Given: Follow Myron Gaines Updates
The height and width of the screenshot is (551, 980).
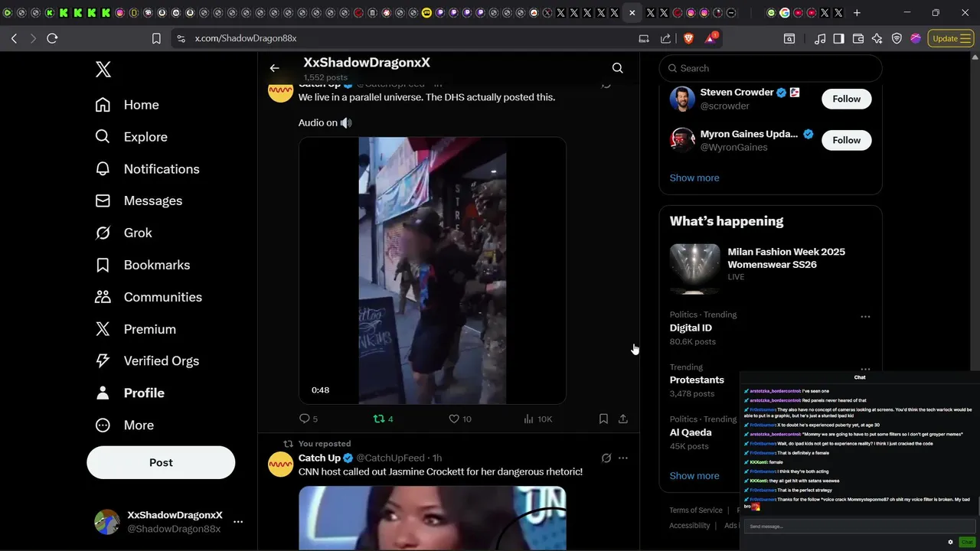Looking at the screenshot, I should 846,140.
